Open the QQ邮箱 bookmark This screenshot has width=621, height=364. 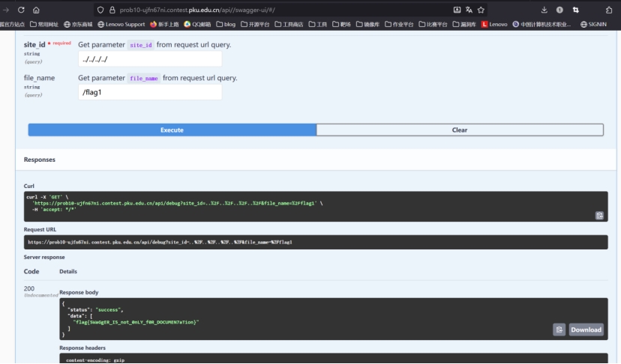click(x=197, y=24)
